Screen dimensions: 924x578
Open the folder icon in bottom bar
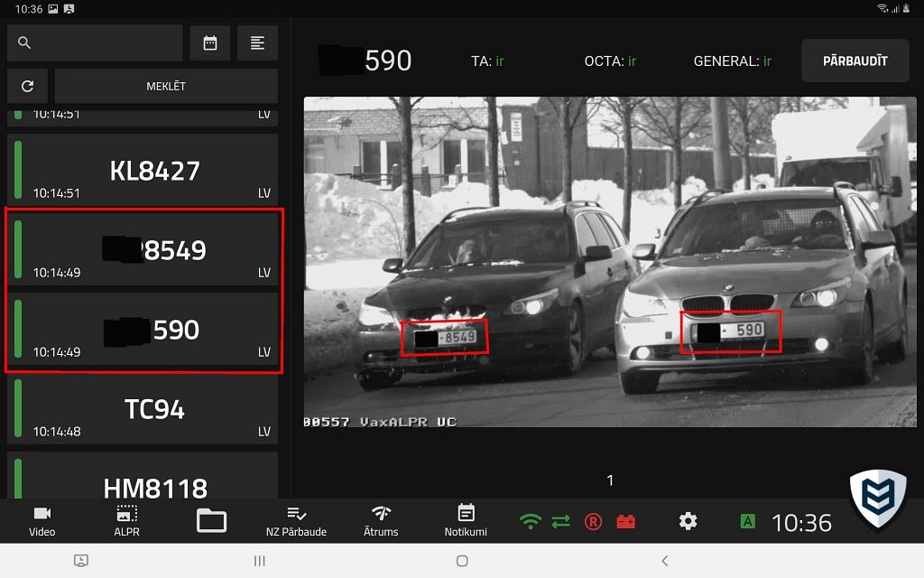[211, 521]
